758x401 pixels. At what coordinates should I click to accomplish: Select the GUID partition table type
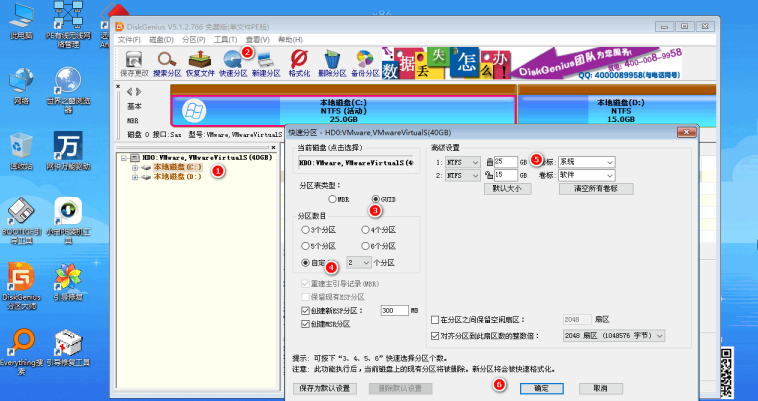coord(384,199)
